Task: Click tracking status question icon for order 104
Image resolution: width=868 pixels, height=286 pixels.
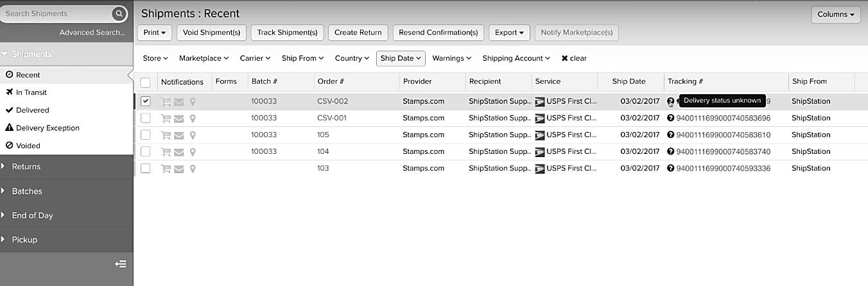Action: (x=671, y=151)
